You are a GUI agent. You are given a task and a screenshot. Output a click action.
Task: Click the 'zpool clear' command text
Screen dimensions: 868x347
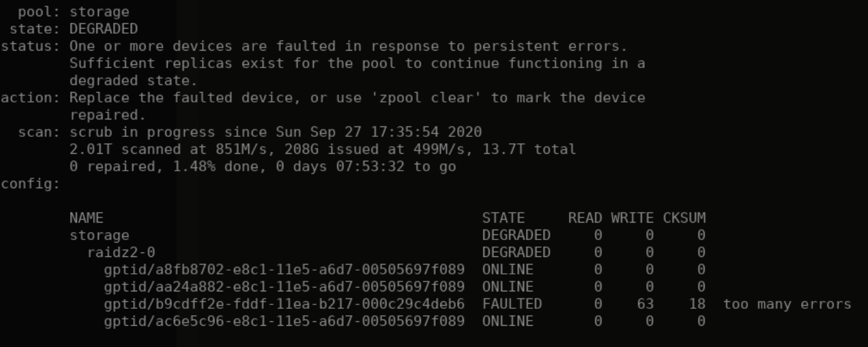425,98
